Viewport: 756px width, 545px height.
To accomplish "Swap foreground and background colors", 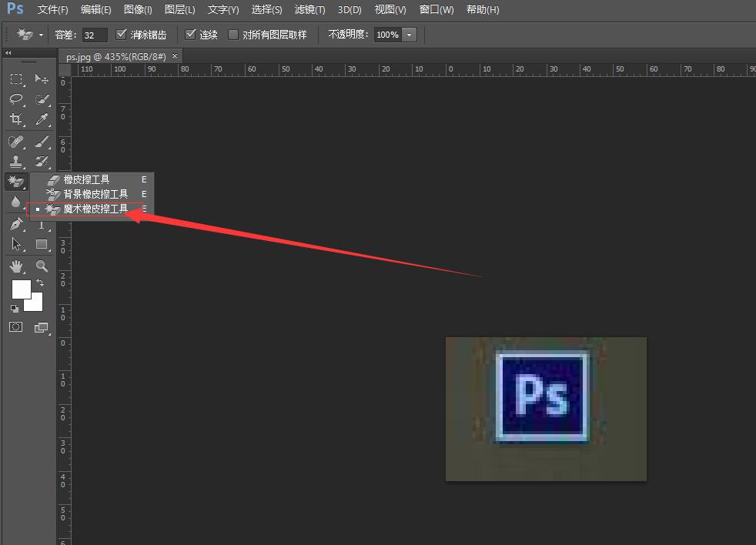I will coord(40,283).
